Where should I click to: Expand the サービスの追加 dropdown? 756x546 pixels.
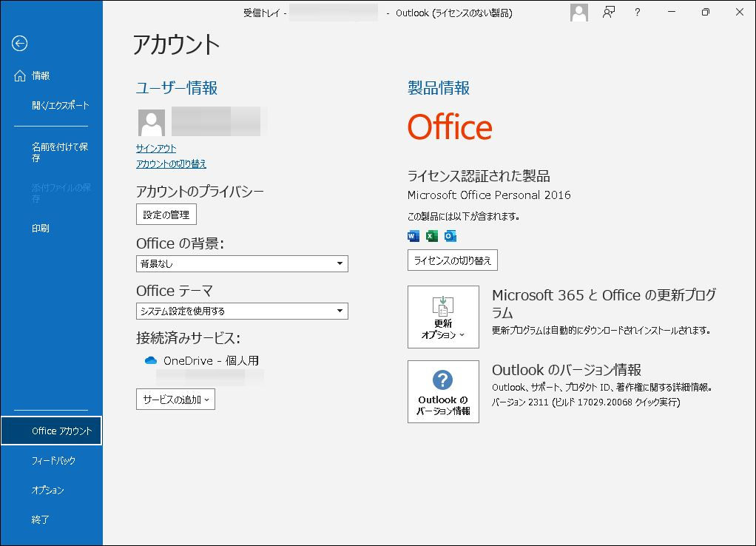tap(175, 400)
